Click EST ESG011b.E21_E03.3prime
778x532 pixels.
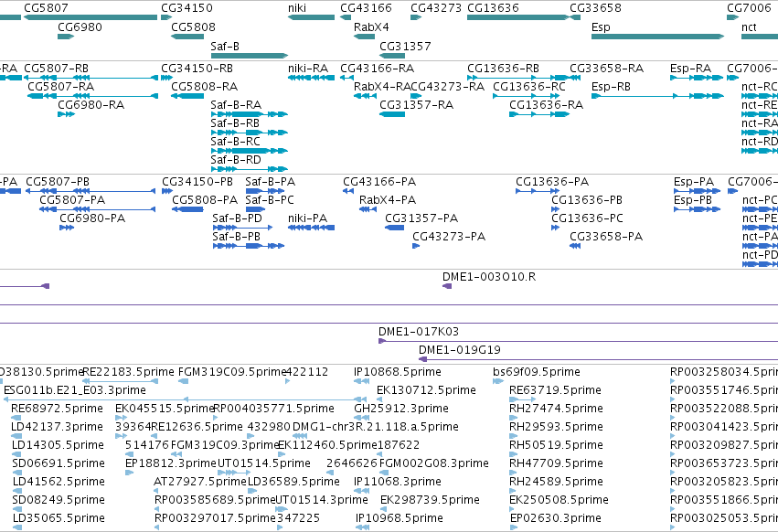pos(184,399)
